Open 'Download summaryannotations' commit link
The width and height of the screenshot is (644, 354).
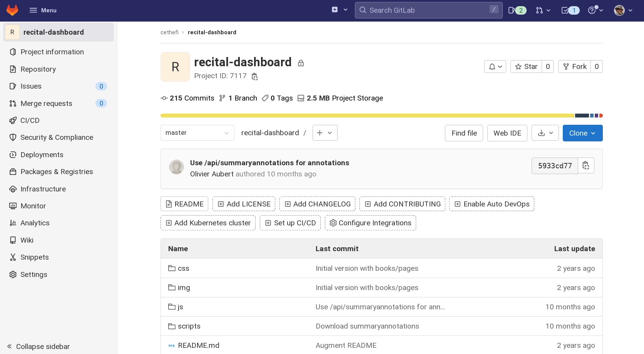click(x=367, y=326)
